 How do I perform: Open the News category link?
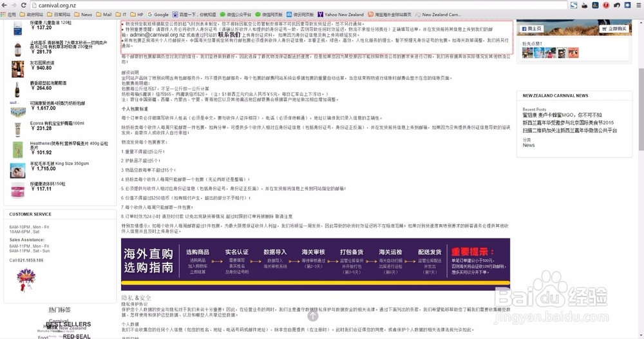pos(529,145)
